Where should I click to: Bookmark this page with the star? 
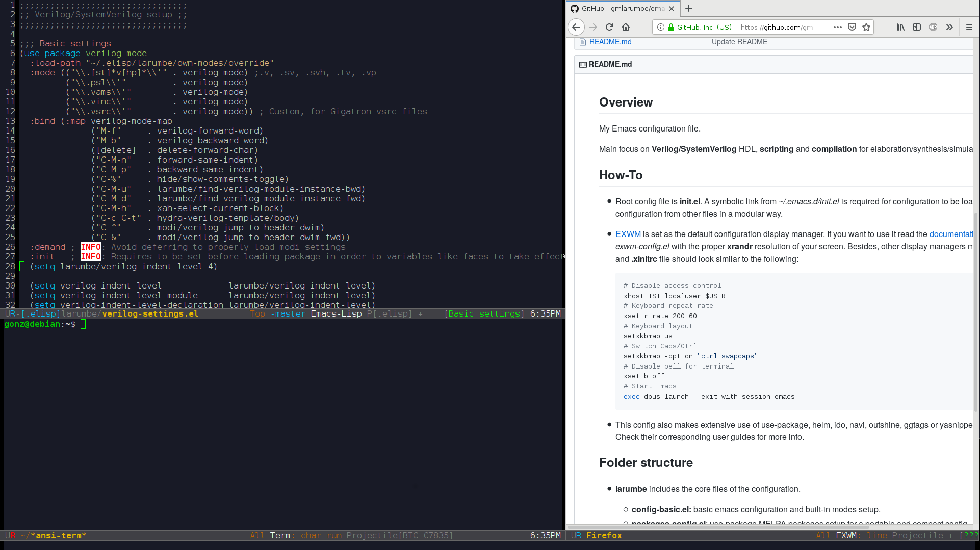coord(866,27)
